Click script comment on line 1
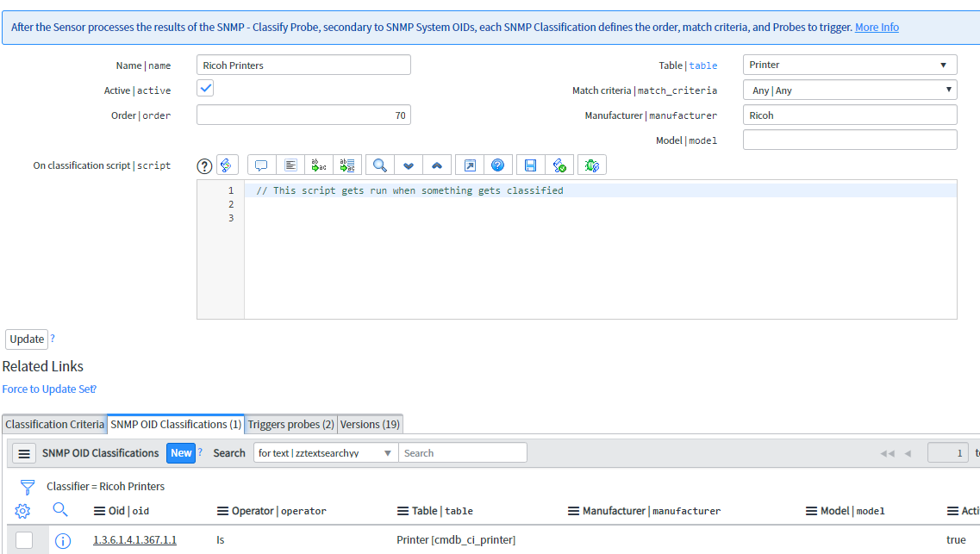The height and width of the screenshot is (554, 980). pyautogui.click(x=409, y=190)
